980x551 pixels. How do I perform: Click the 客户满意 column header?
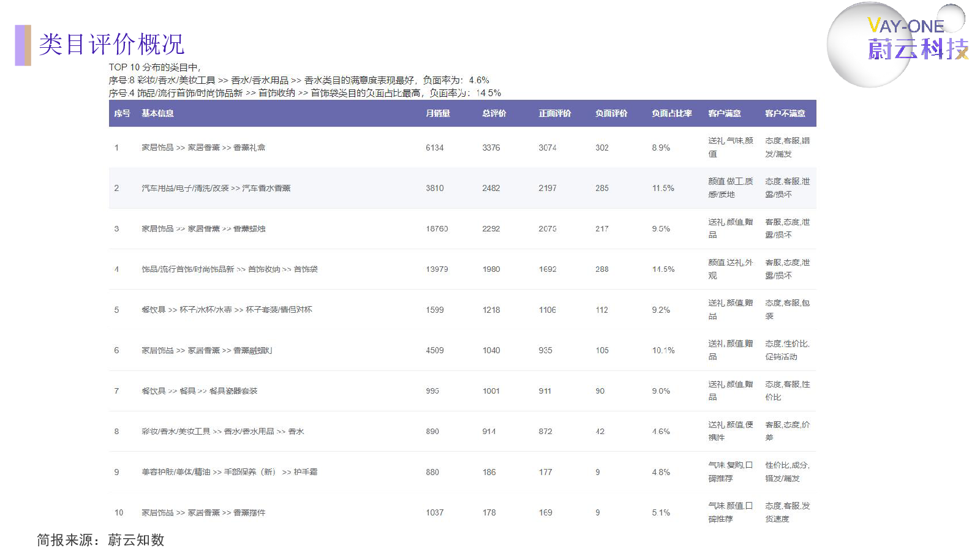[725, 113]
